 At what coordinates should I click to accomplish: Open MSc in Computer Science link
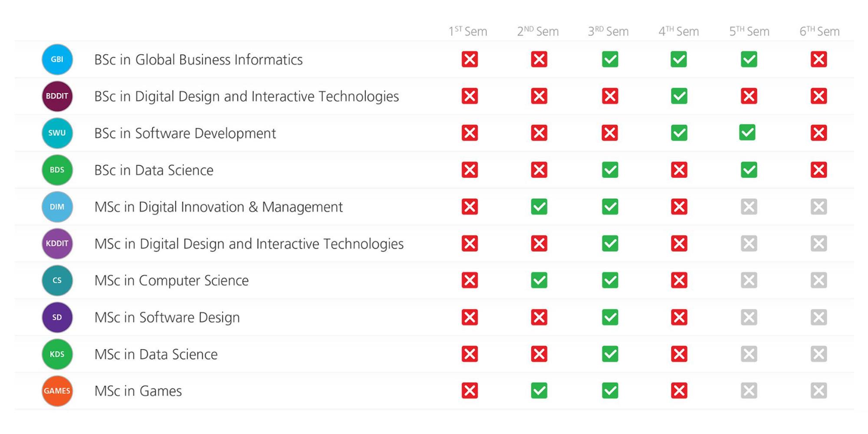click(171, 280)
